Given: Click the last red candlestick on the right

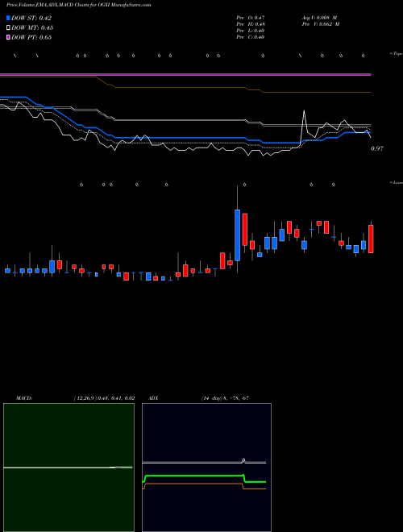Looking at the screenshot, I should point(371,239).
